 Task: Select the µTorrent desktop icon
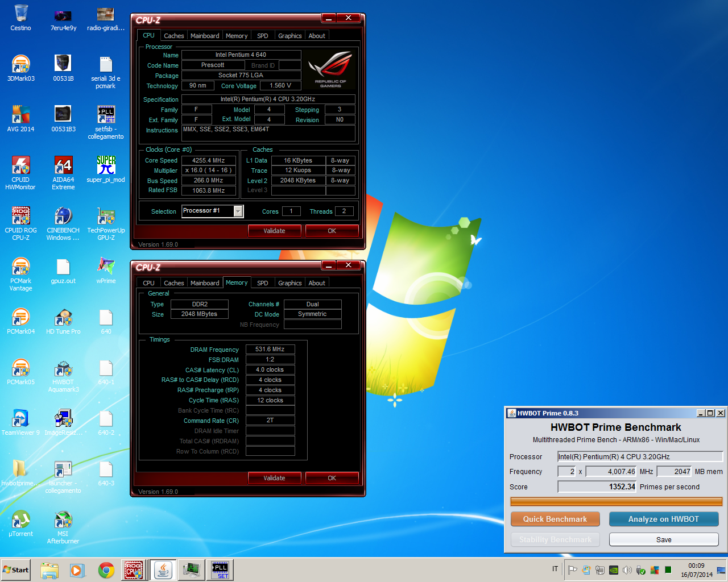21,523
